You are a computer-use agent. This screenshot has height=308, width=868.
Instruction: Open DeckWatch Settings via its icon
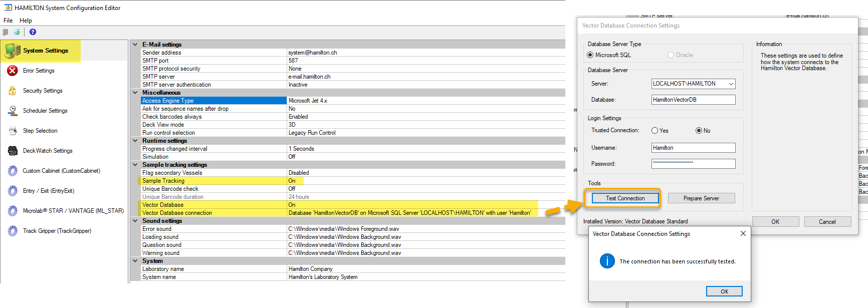13,151
